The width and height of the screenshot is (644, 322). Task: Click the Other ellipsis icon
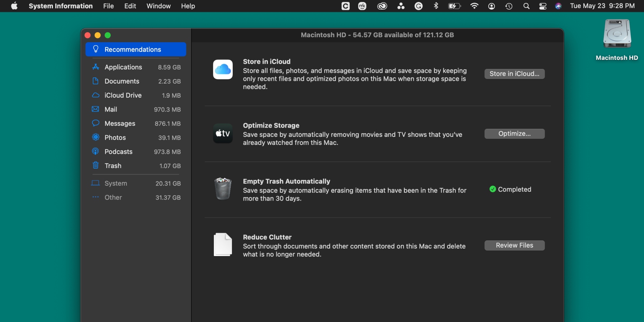(95, 197)
